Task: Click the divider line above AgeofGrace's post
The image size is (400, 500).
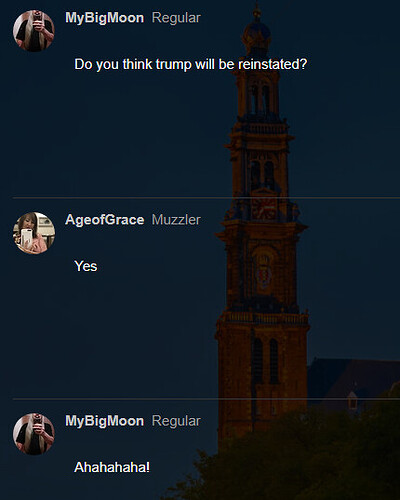Action: 206,198
